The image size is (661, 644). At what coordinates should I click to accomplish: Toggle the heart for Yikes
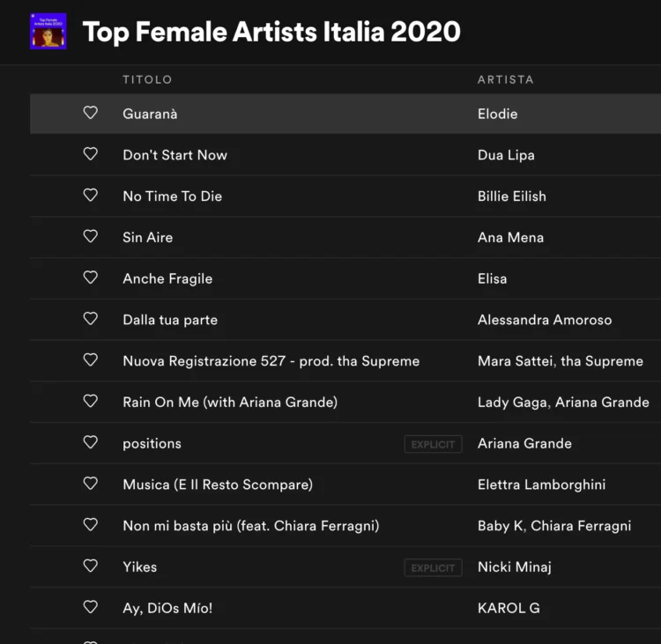[x=90, y=566]
